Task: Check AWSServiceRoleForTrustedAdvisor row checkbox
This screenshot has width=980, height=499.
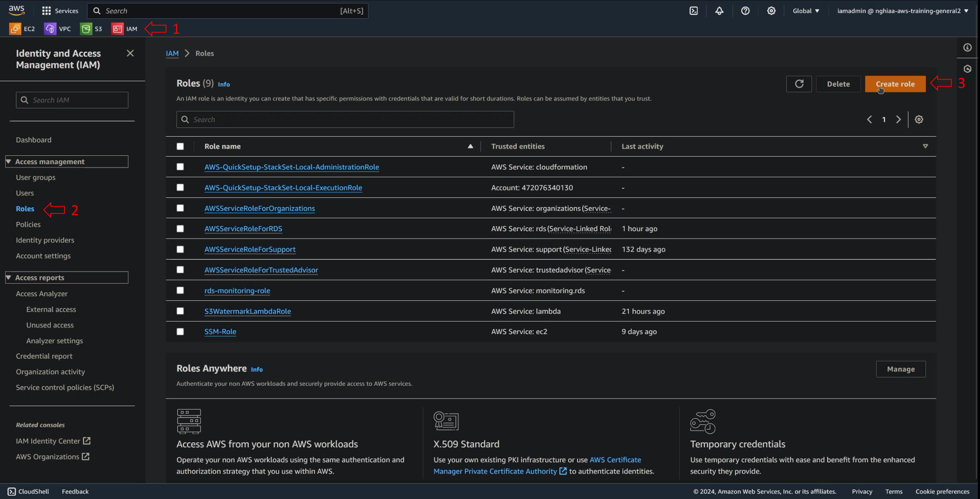Action: point(180,269)
